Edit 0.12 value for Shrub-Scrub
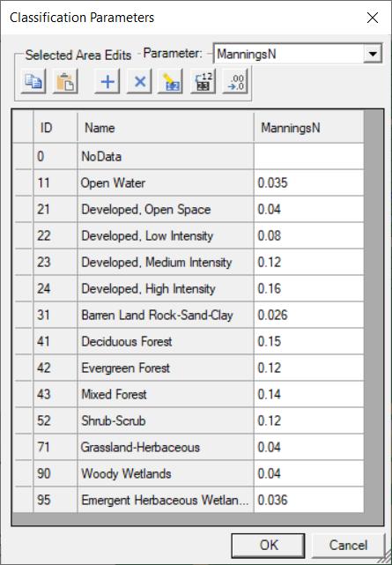This screenshot has height=565, width=392. 309,420
